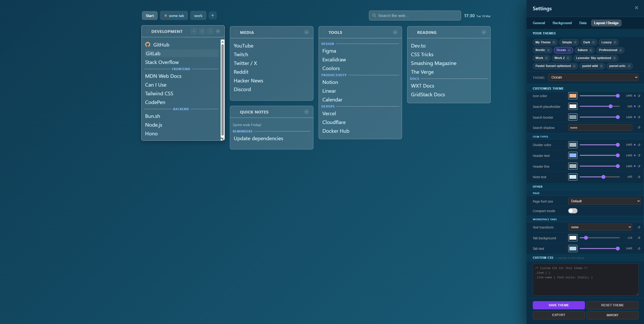Screen dimensions: 644x324
Task: Open the Hacker News link
Action: [x=248, y=81]
